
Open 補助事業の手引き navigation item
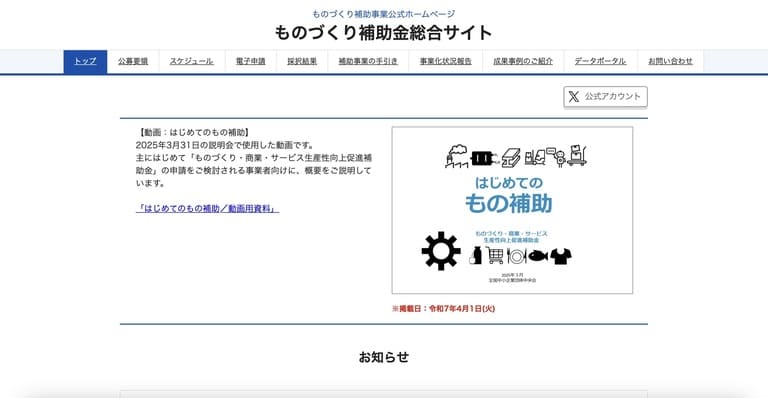point(368,62)
